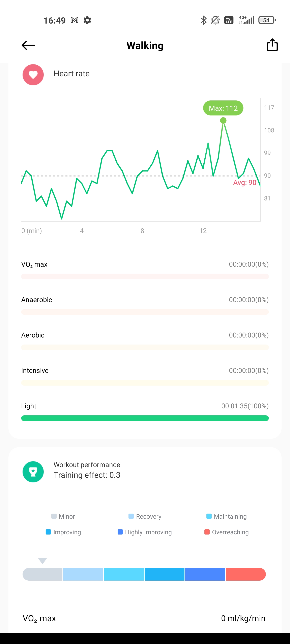Open Gmail notification icon in status bar

pyautogui.click(x=74, y=20)
